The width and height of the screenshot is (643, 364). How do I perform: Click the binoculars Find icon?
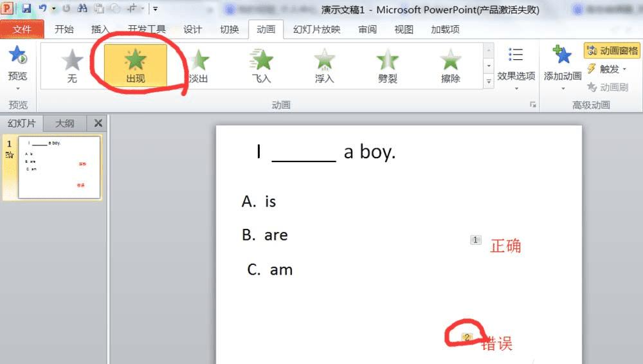(x=82, y=8)
